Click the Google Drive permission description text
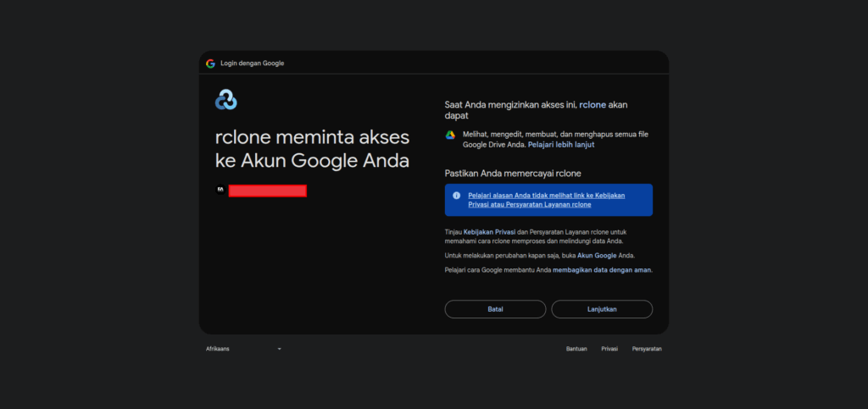868x409 pixels. pos(556,139)
